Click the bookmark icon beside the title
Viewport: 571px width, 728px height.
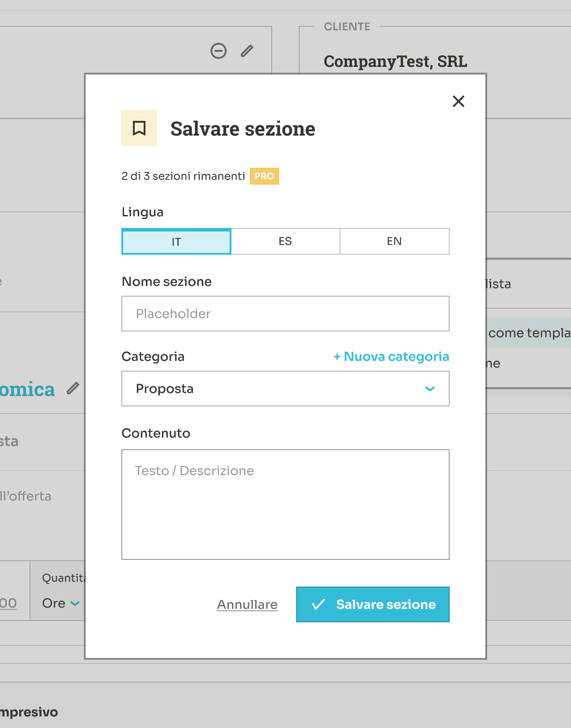click(139, 128)
